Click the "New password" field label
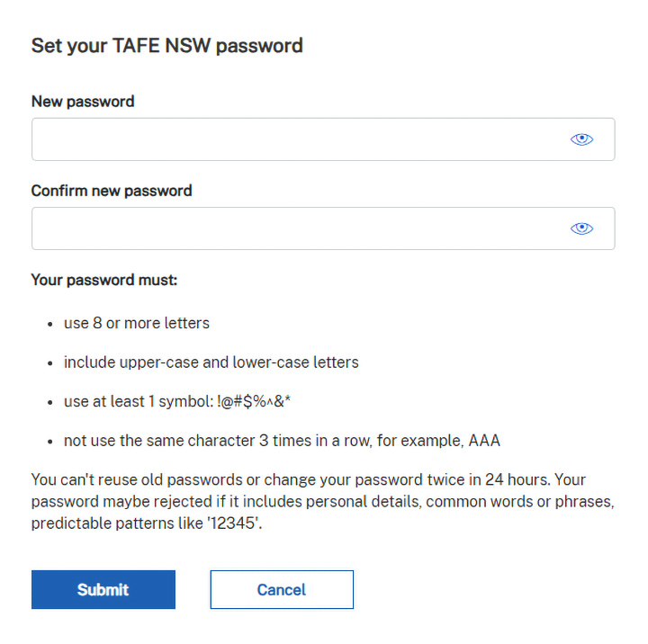Viewport: 648px width, 644px height. (83, 102)
